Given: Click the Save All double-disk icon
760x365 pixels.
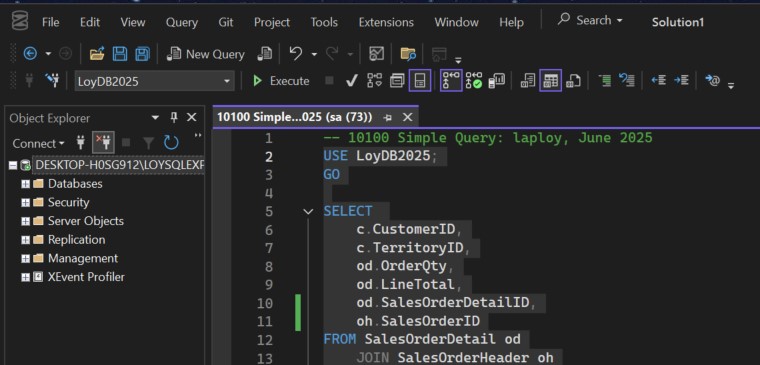Looking at the screenshot, I should (142, 54).
